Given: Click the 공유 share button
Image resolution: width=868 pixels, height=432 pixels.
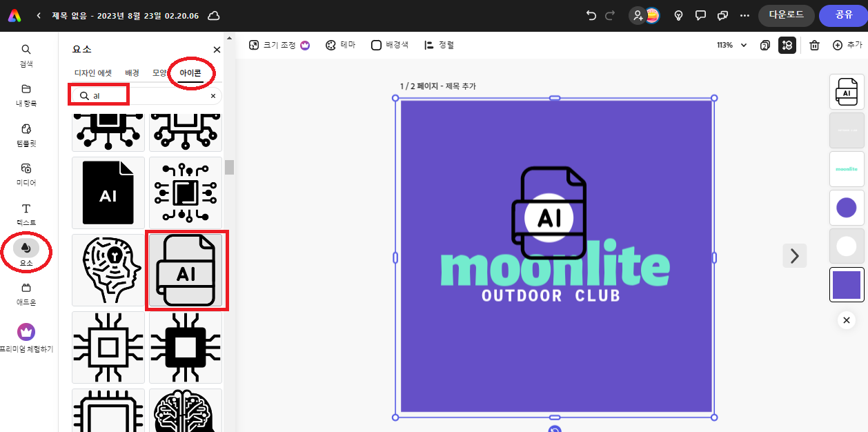Looking at the screenshot, I should pyautogui.click(x=843, y=15).
